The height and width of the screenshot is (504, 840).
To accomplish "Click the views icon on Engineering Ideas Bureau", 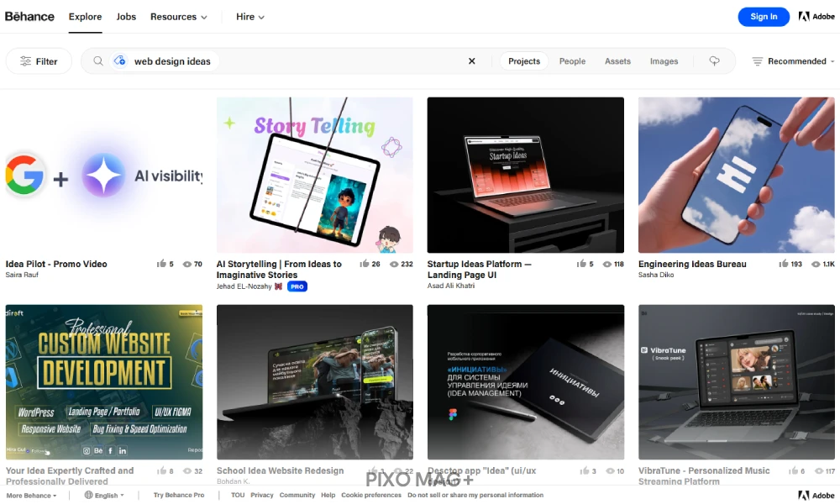I will point(816,264).
